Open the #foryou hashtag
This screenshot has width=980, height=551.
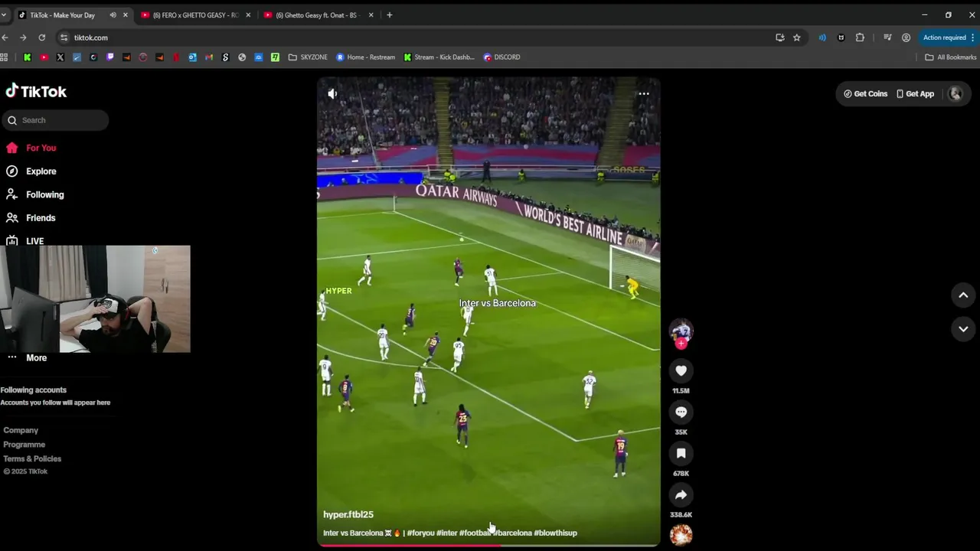tap(420, 533)
